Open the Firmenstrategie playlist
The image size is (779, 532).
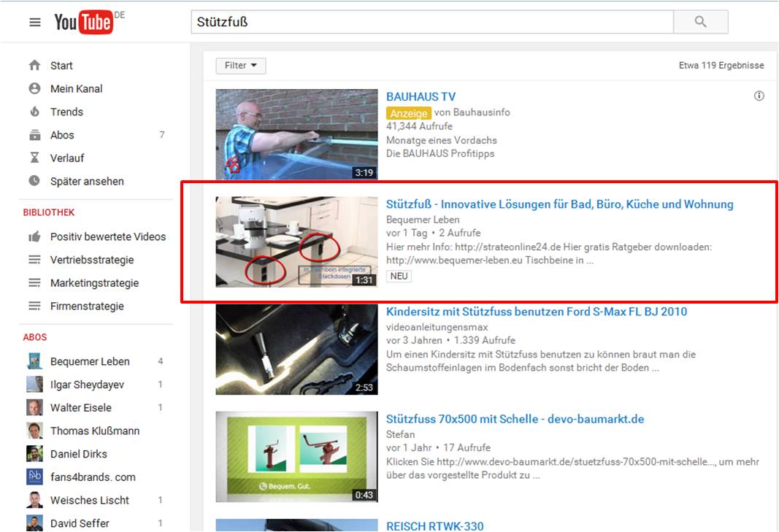87,306
